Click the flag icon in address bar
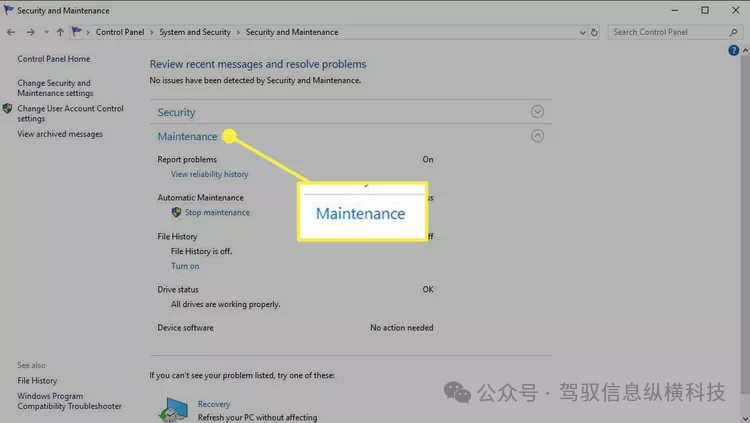 [77, 32]
